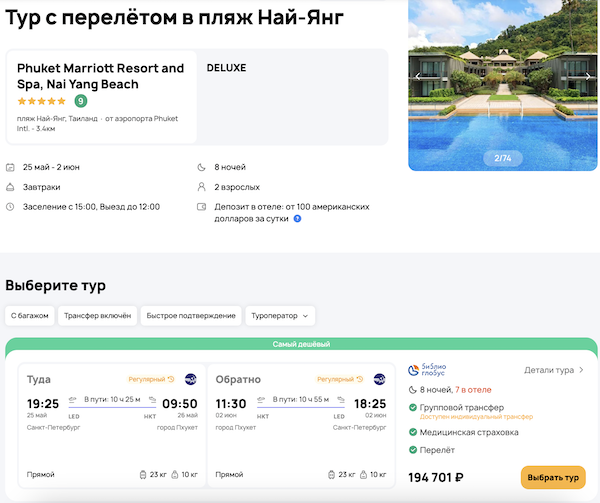Show previous hotel photo with left arrow
Viewport: 600px width, 503px height.
418,76
